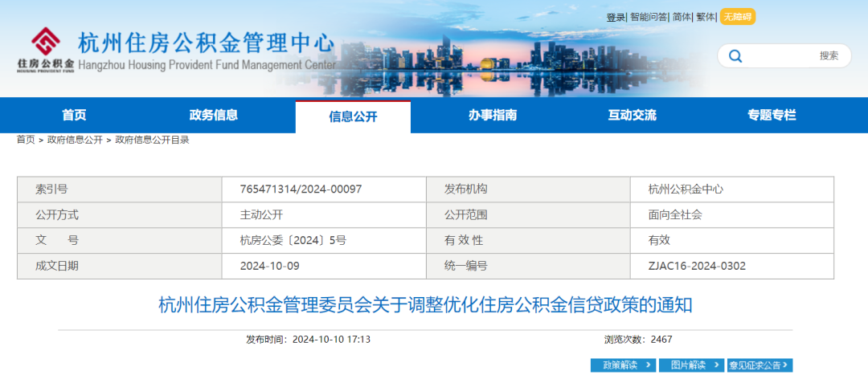Select the 信息公开 tab

pyautogui.click(x=353, y=117)
